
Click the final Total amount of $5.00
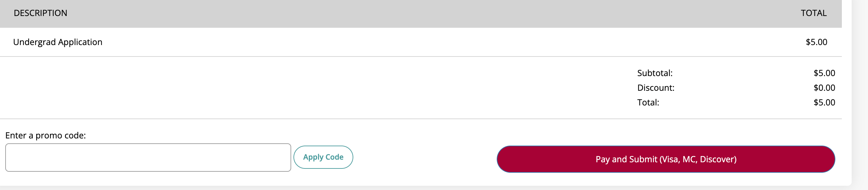pyautogui.click(x=824, y=103)
